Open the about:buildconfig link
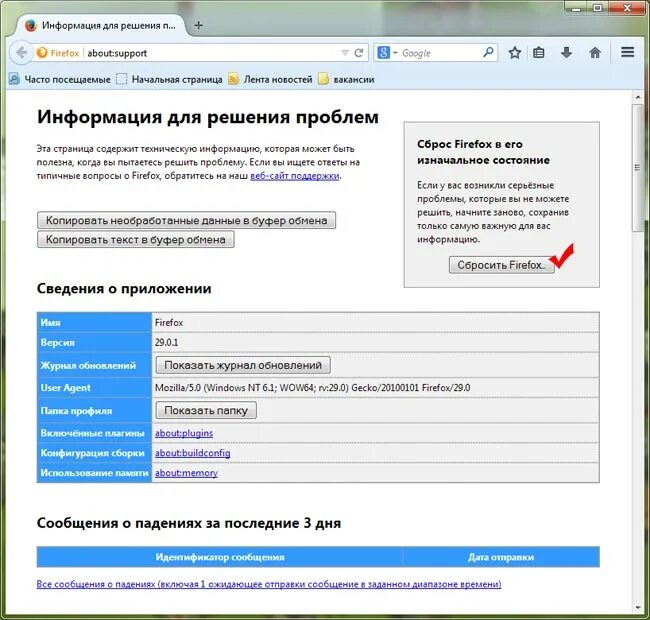 point(193,453)
